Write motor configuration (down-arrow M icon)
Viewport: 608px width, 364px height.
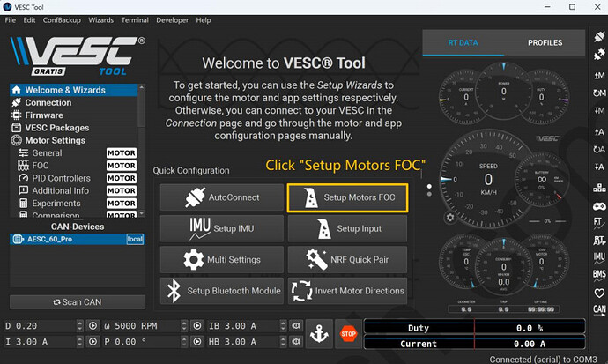(599, 110)
